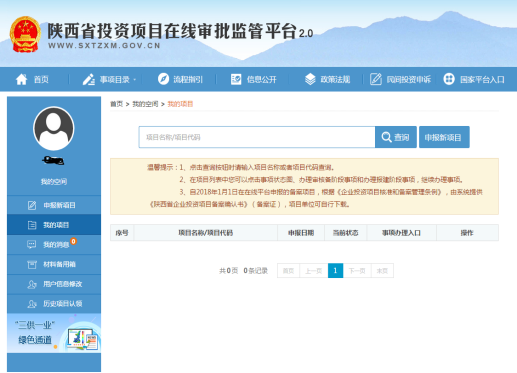Click the edit-note icon beside 民间投资申诉
The image size is (517, 373).
coord(376,79)
